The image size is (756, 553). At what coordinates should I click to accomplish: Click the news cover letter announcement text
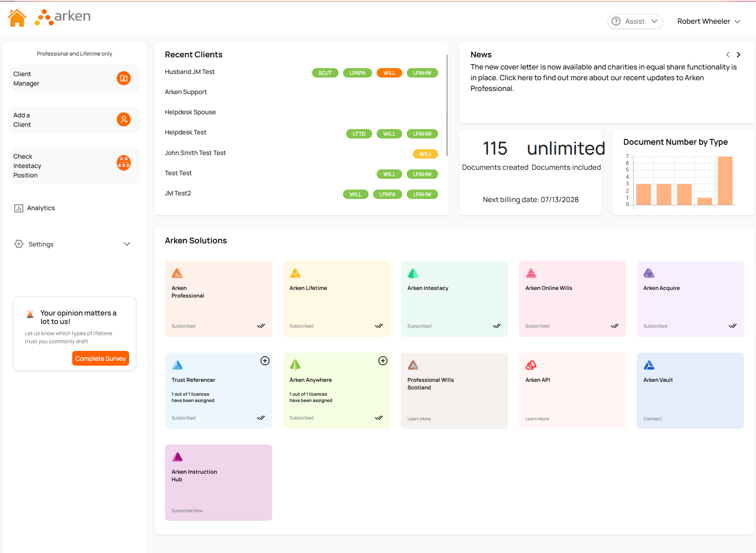(x=604, y=78)
